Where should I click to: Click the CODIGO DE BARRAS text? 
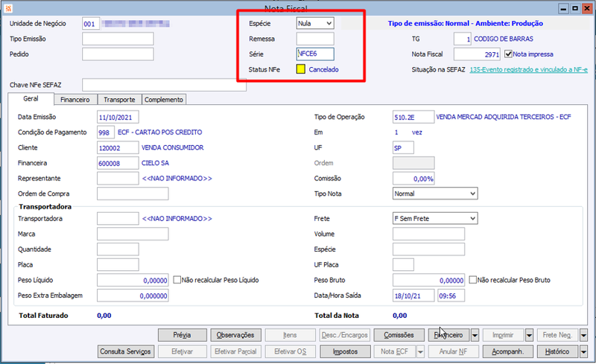(x=504, y=39)
